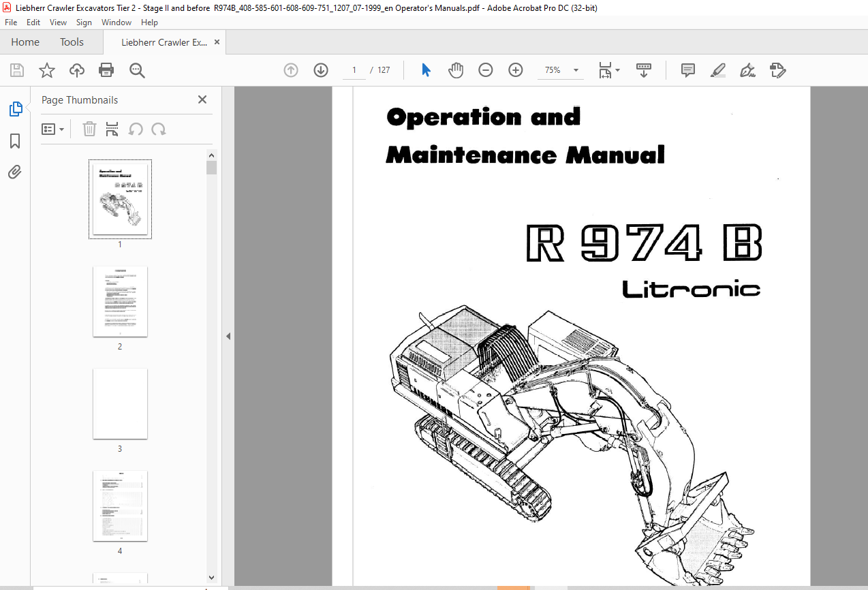Select blank page 3 thumbnail
The image size is (868, 590).
pos(120,404)
